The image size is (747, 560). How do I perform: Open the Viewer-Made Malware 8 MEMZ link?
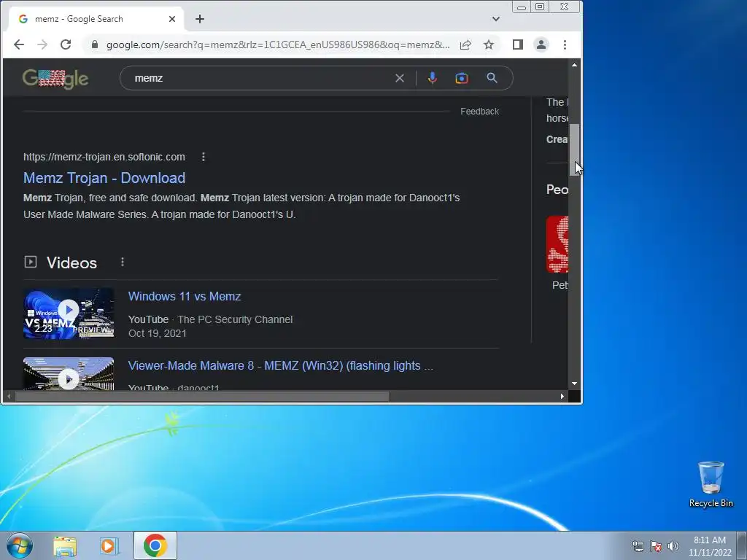[x=281, y=366]
